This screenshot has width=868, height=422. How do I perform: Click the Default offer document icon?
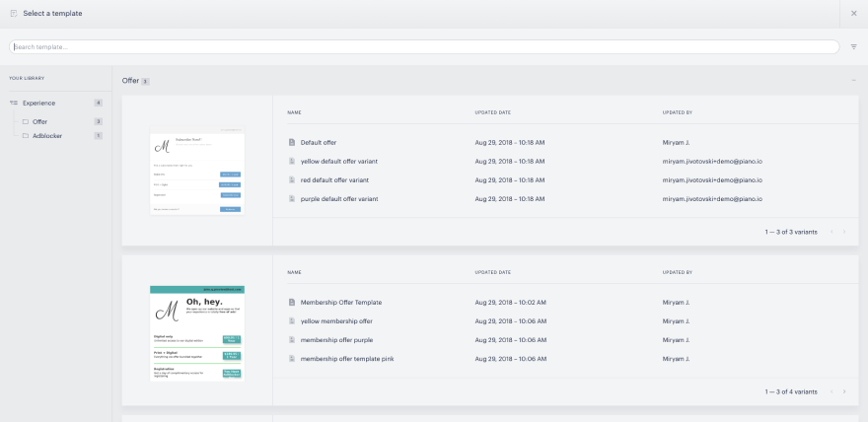coord(291,142)
